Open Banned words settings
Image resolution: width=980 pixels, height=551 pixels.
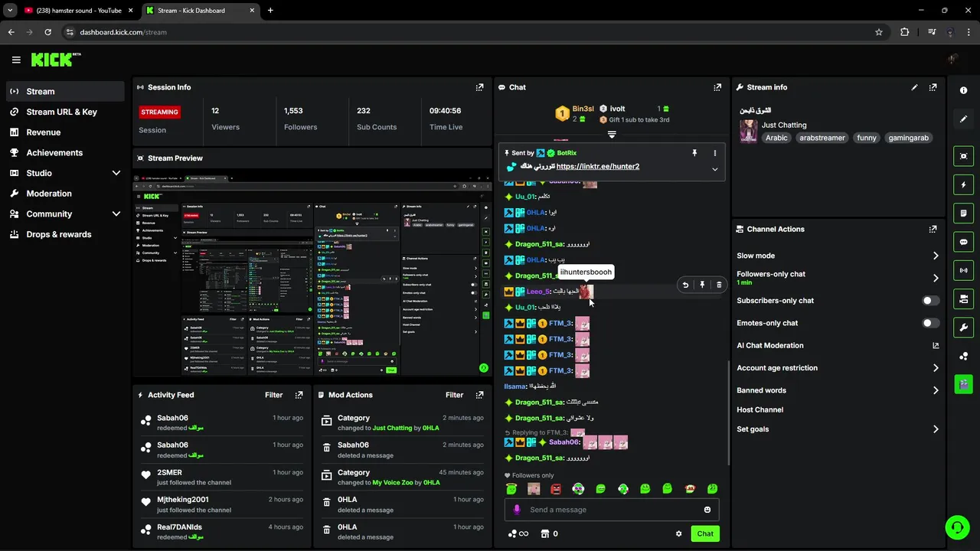836,390
